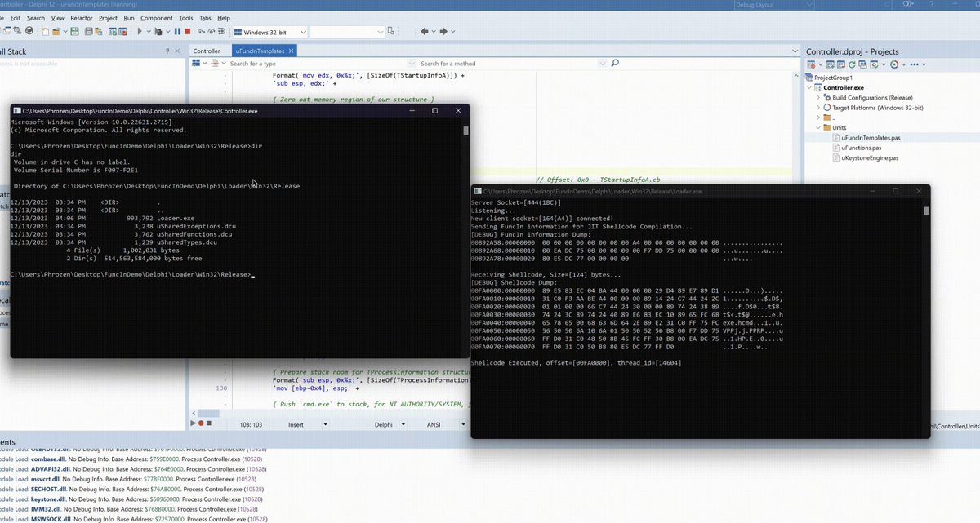Open the Refactor menu
980x523 pixels.
82,17
